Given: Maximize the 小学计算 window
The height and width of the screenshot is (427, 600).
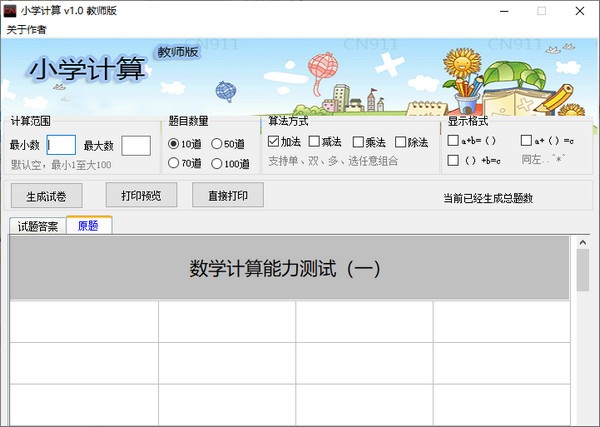Looking at the screenshot, I should 541,11.
